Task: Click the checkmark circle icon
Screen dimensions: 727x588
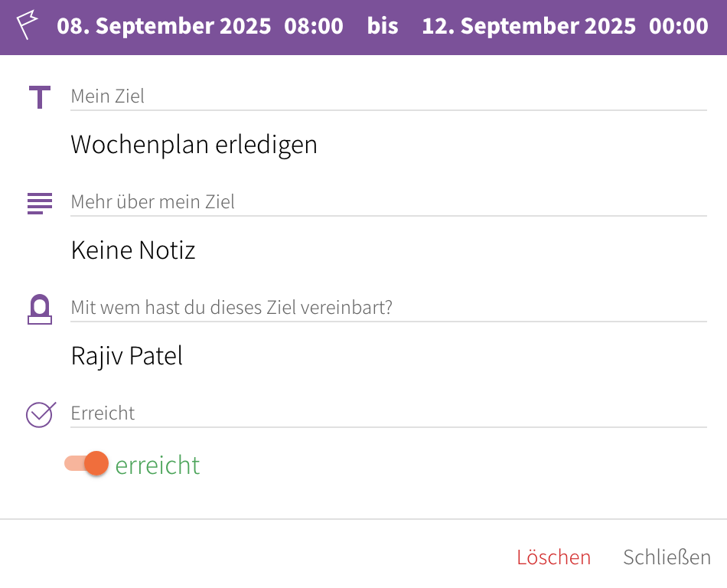Action: 40,414
